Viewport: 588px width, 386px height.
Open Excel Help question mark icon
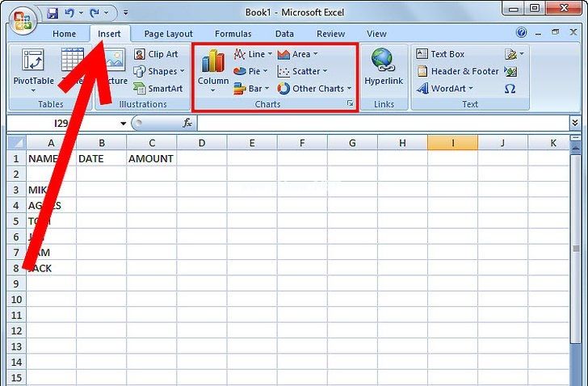[523, 34]
